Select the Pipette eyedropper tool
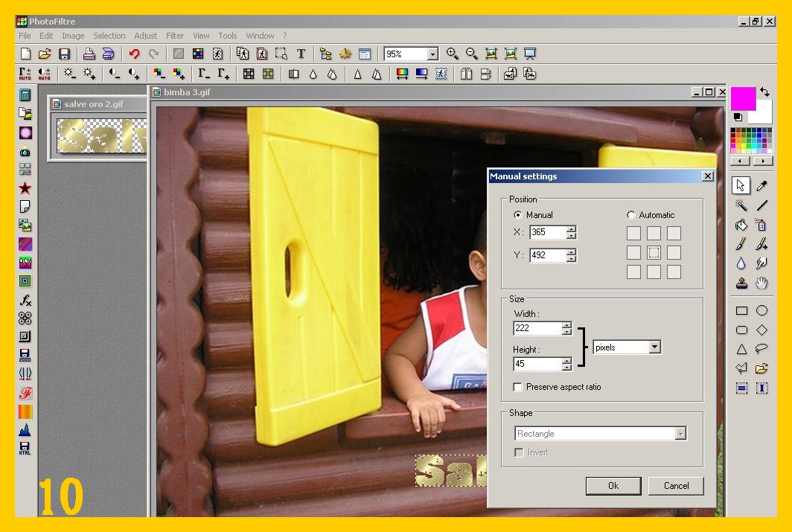Image resolution: width=792 pixels, height=532 pixels. (x=761, y=185)
